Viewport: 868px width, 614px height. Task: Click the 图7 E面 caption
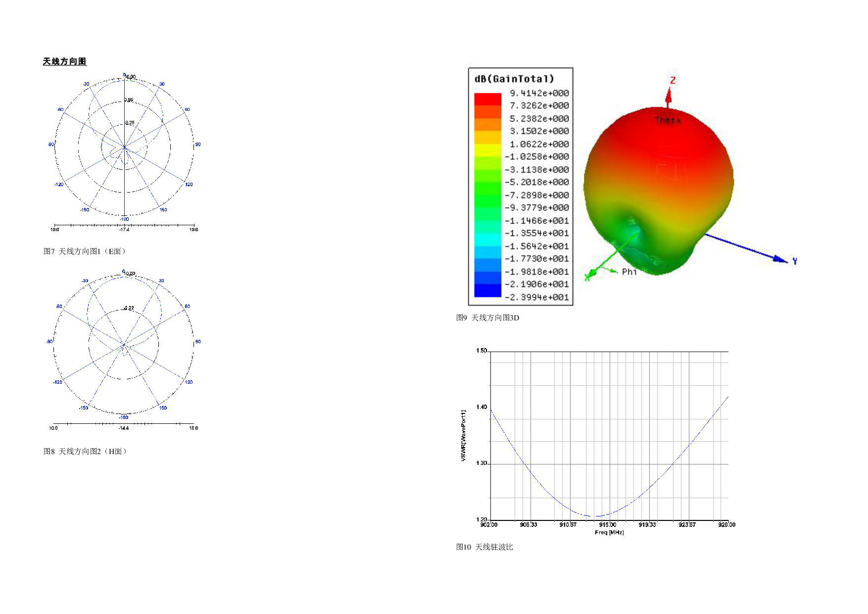point(85,252)
